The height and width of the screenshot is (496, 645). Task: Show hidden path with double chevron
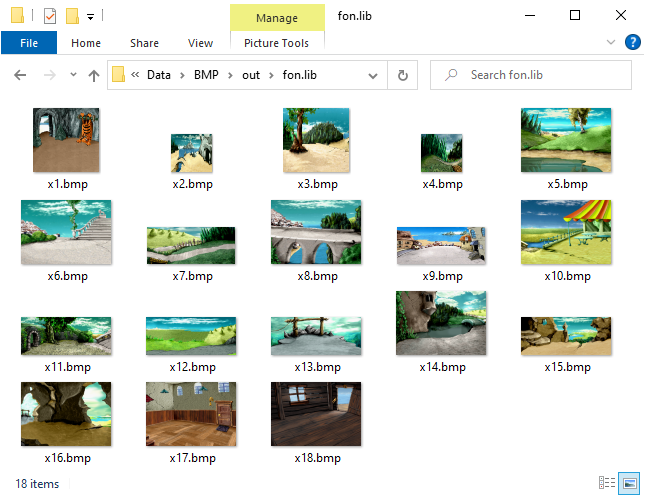pos(135,74)
